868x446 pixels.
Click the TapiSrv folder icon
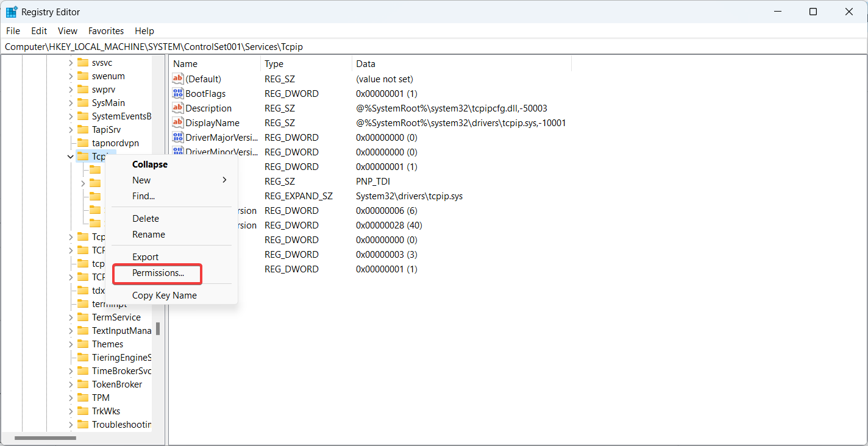[83, 130]
